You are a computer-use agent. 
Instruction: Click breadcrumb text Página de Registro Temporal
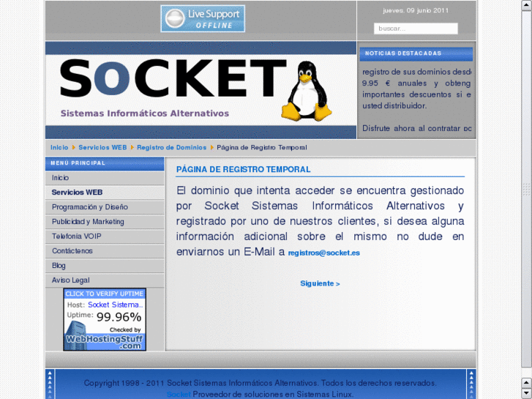(x=261, y=147)
